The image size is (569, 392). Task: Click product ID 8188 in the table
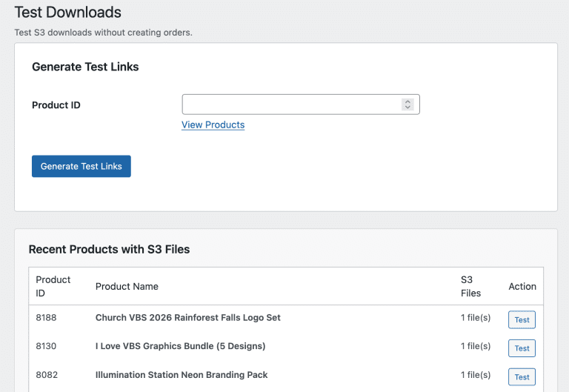tap(46, 317)
